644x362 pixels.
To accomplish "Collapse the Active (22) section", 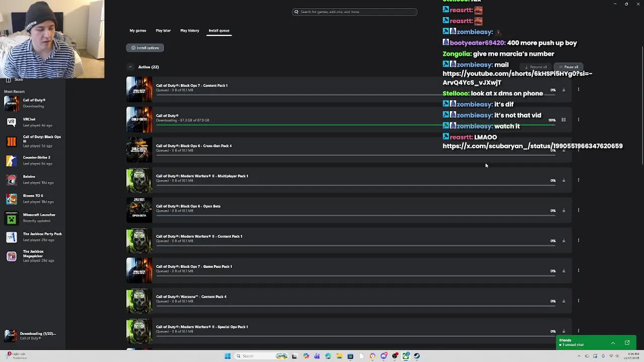I will 130,67.
